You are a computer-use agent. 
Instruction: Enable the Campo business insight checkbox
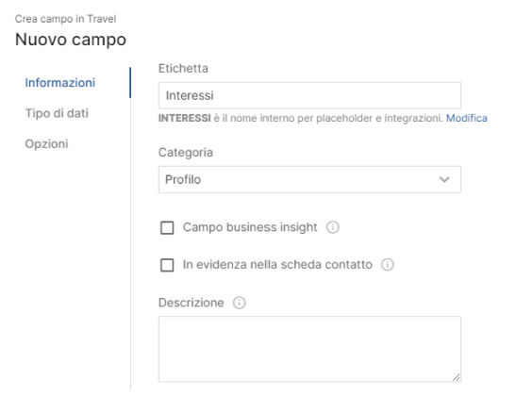[167, 227]
